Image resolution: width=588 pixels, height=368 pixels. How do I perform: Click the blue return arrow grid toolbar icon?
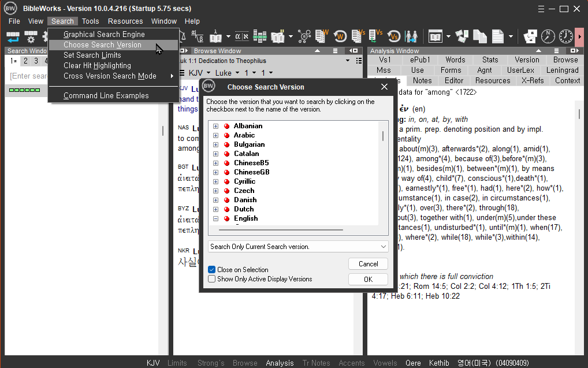13,36
